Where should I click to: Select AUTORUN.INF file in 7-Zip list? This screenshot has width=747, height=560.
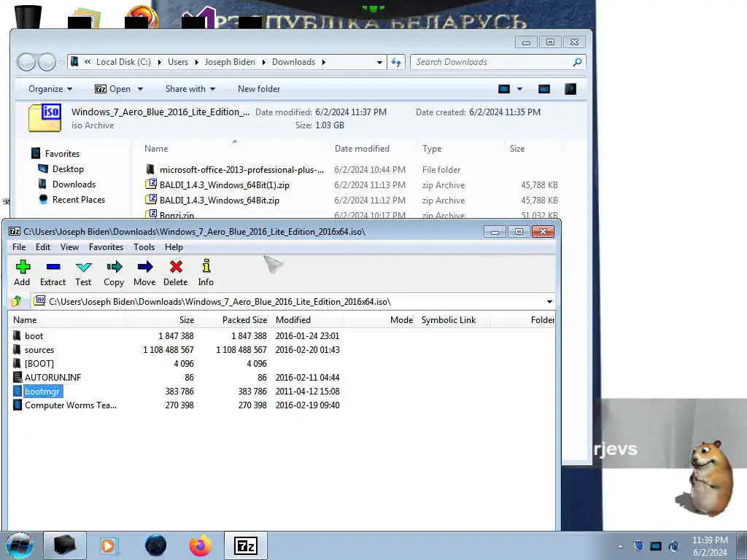(x=53, y=377)
